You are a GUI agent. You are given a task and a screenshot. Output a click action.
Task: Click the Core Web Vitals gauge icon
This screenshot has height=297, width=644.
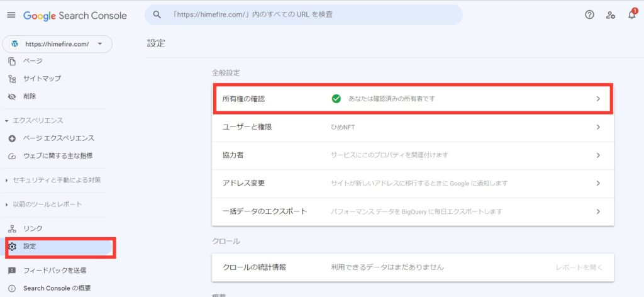click(x=13, y=156)
